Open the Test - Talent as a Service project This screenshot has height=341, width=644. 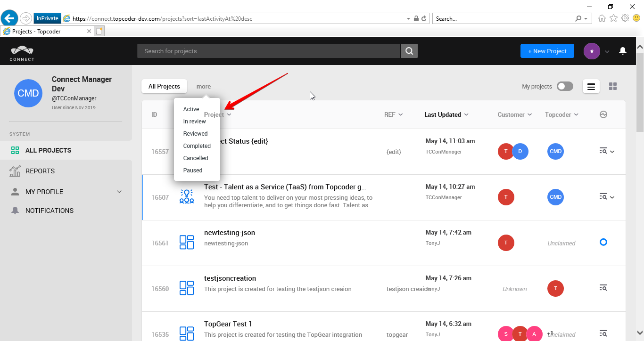point(285,187)
